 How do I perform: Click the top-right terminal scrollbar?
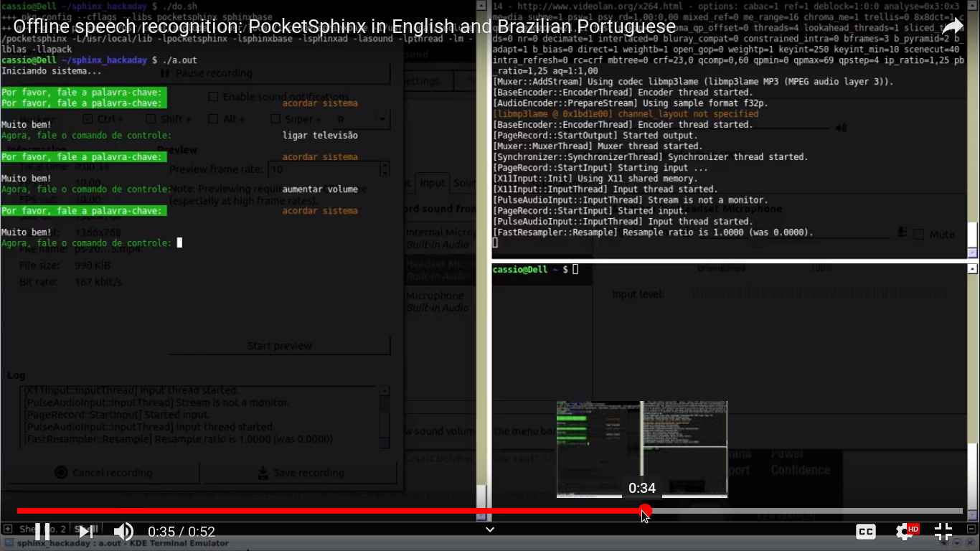973,129
